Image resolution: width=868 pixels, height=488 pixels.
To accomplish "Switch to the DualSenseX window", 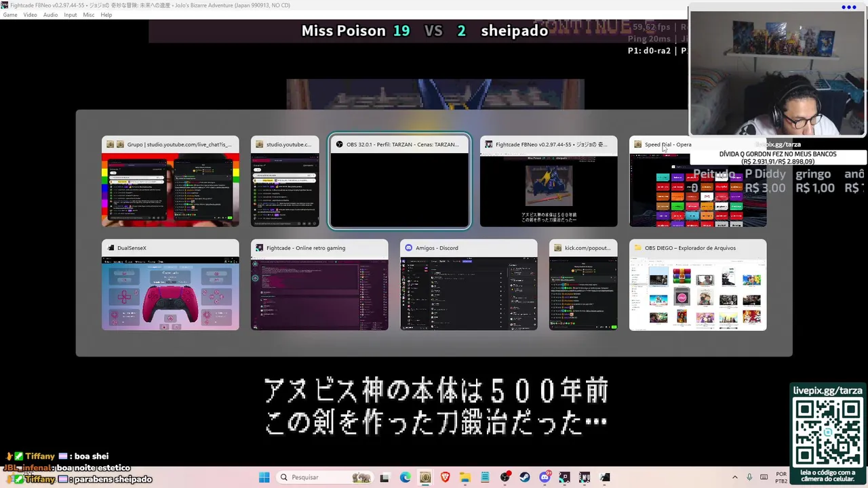I will pyautogui.click(x=170, y=285).
